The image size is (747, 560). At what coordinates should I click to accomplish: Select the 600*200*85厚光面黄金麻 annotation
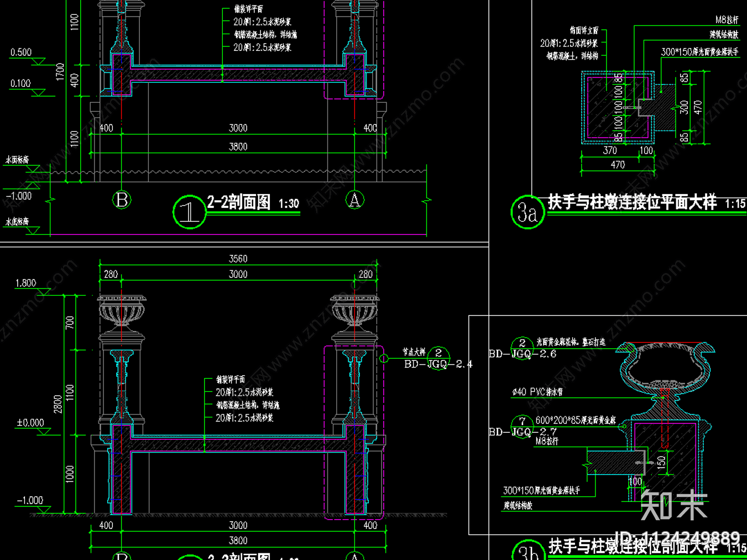pos(576,421)
